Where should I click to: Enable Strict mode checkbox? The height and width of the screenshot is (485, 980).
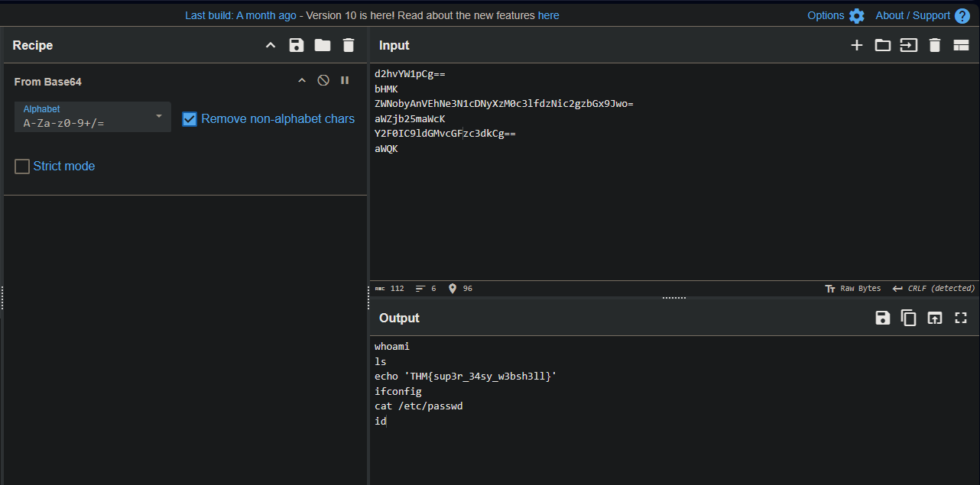coord(23,167)
